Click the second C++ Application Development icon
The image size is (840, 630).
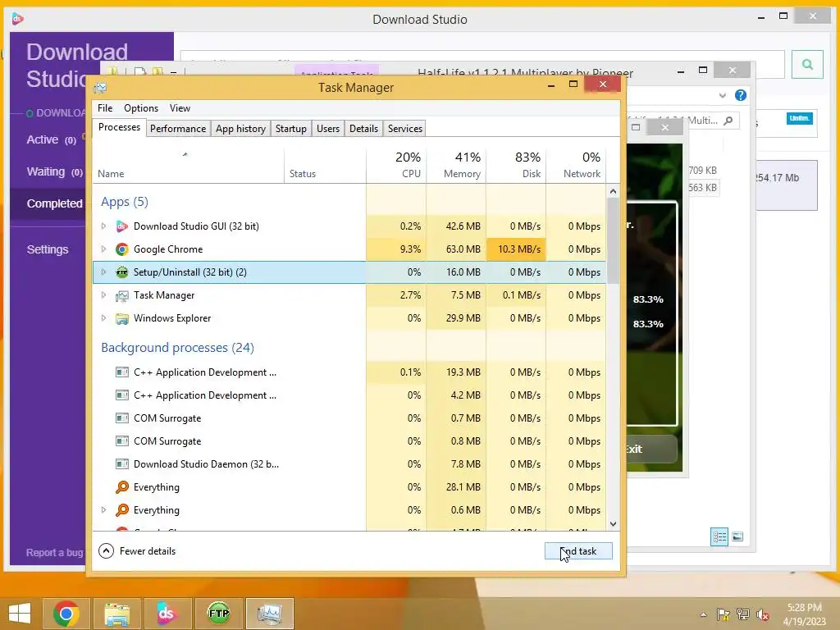(x=122, y=395)
